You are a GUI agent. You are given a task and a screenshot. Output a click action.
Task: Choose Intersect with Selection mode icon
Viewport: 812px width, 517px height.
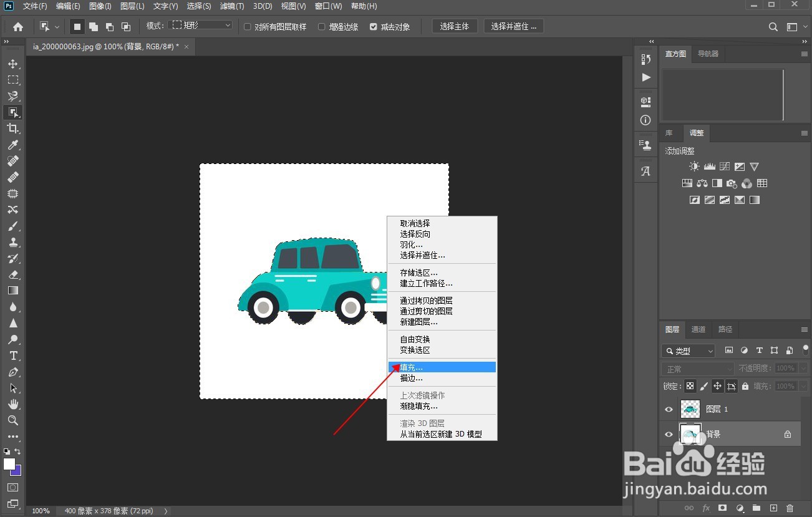[x=126, y=27]
